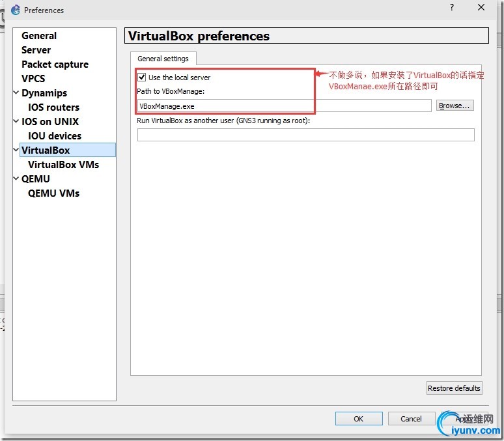Image resolution: width=504 pixels, height=441 pixels.
Task: Cancel the Preferences dialog
Action: click(411, 418)
